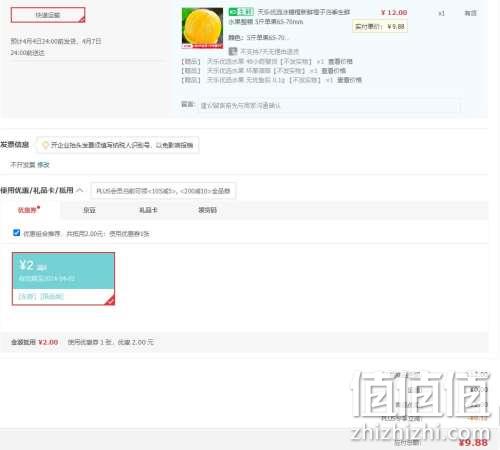Viewport: 500px width, 450px height.
Task: Click 查看价格 link for third gift item
Action: tap(349, 80)
